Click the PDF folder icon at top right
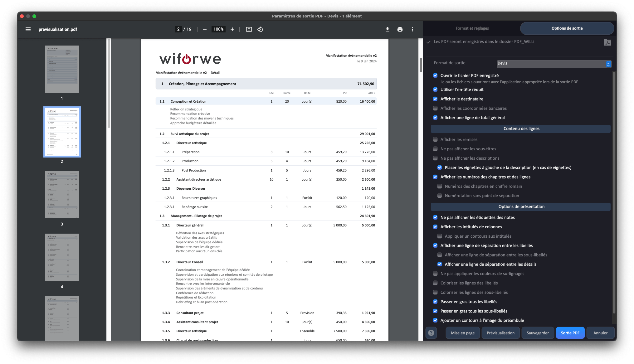Image resolution: width=634 pixels, height=364 pixels. click(x=607, y=42)
